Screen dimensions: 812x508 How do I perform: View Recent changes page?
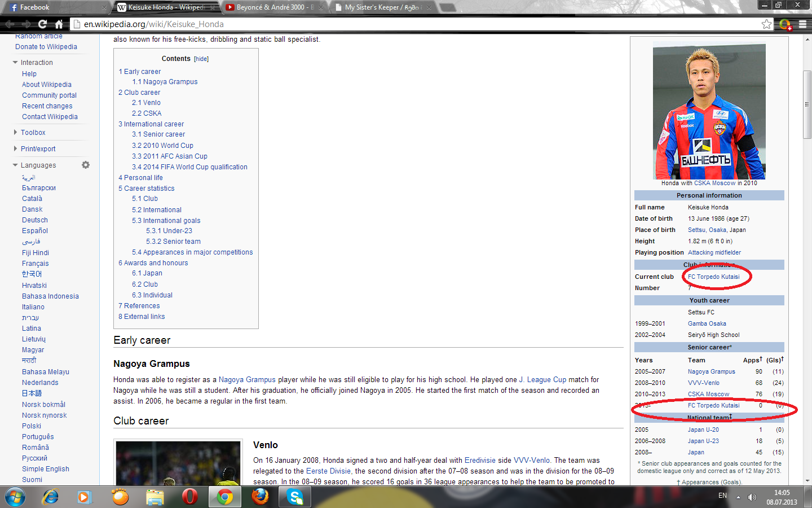click(47, 106)
